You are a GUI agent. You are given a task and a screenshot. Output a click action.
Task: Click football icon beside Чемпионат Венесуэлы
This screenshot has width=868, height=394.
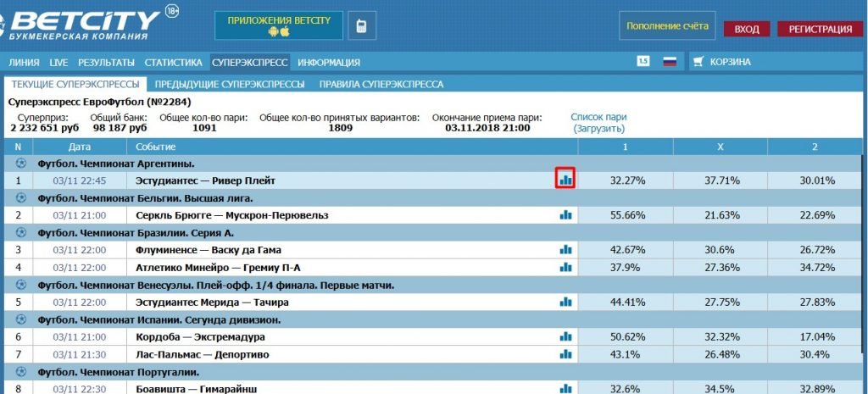[x=21, y=285]
